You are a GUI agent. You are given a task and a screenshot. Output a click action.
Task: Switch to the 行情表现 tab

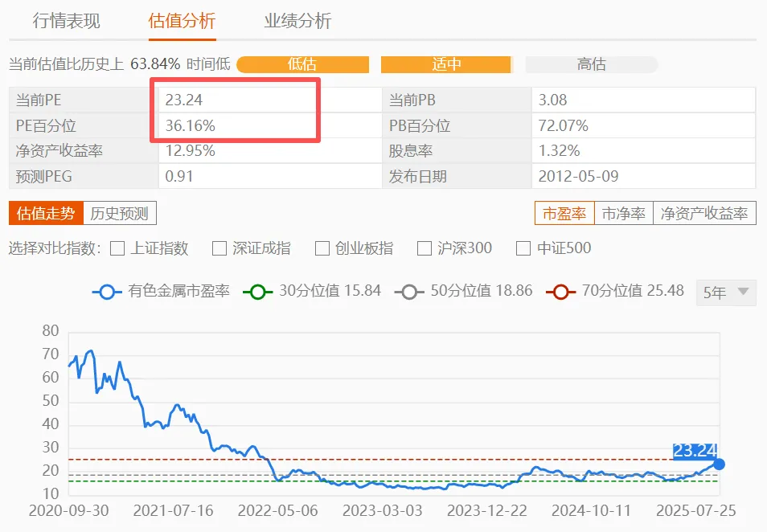(x=67, y=21)
